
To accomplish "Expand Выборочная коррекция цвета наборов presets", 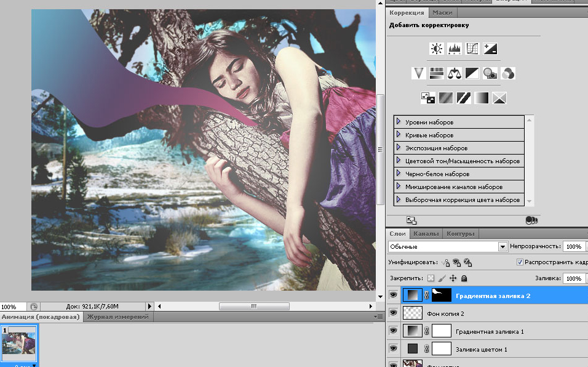I will click(399, 200).
